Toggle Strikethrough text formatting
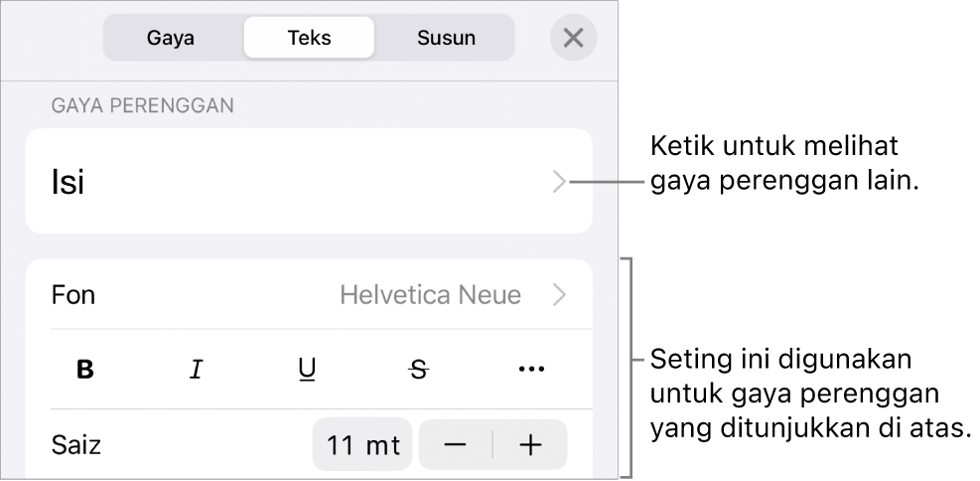This screenshot has width=980, height=481. point(419,370)
